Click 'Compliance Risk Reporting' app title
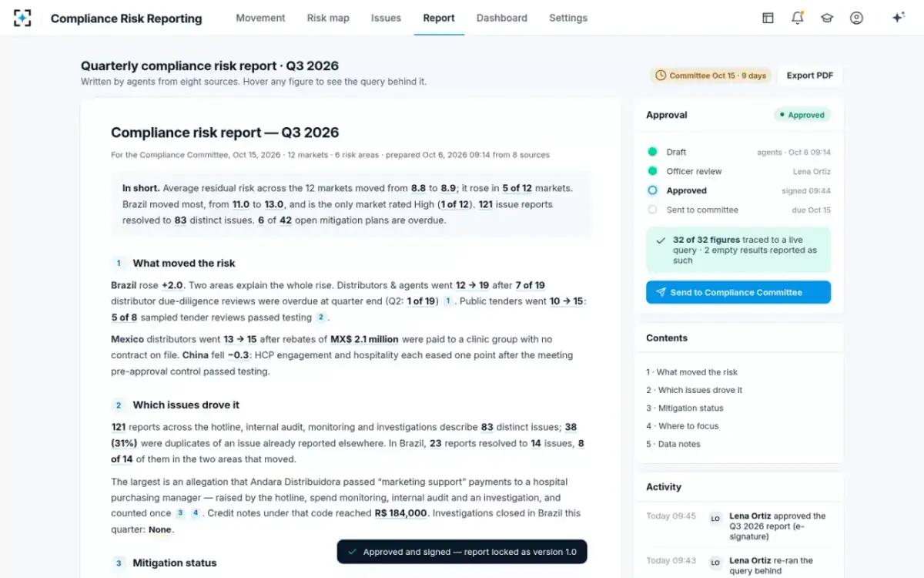 pos(126,18)
